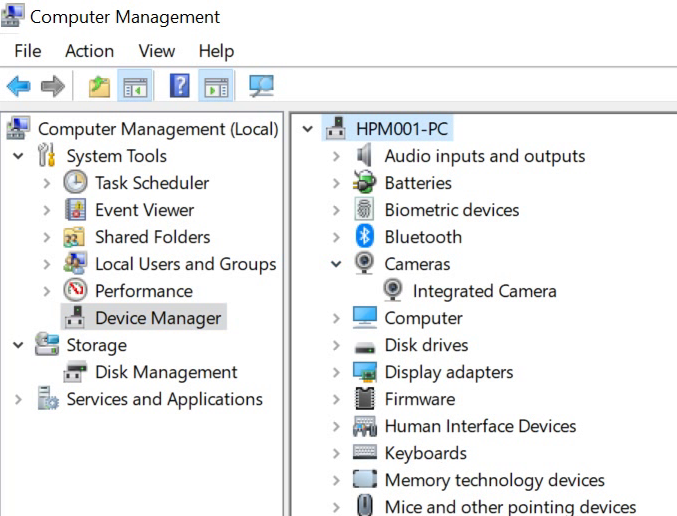This screenshot has width=677, height=516.
Task: Open the File menu
Action: 28,51
